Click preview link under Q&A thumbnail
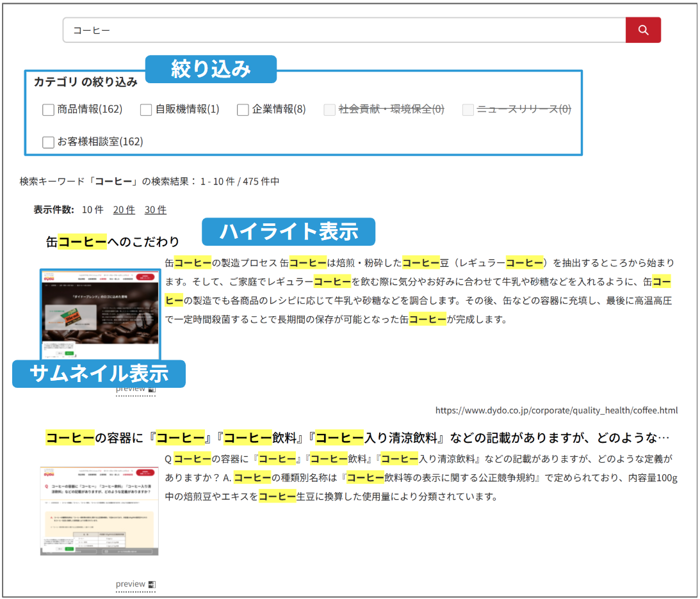Viewport: 700px width, 599px height. [131, 584]
